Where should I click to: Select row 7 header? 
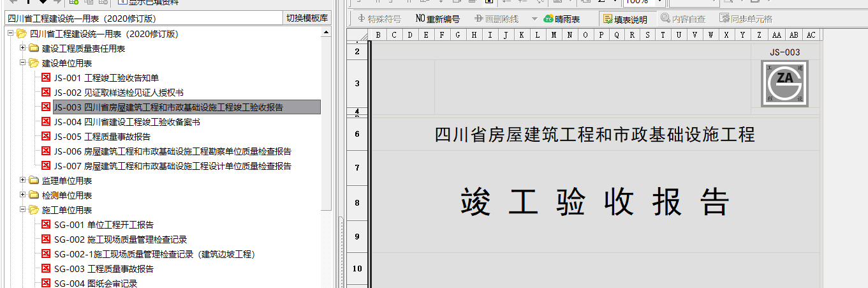click(357, 168)
